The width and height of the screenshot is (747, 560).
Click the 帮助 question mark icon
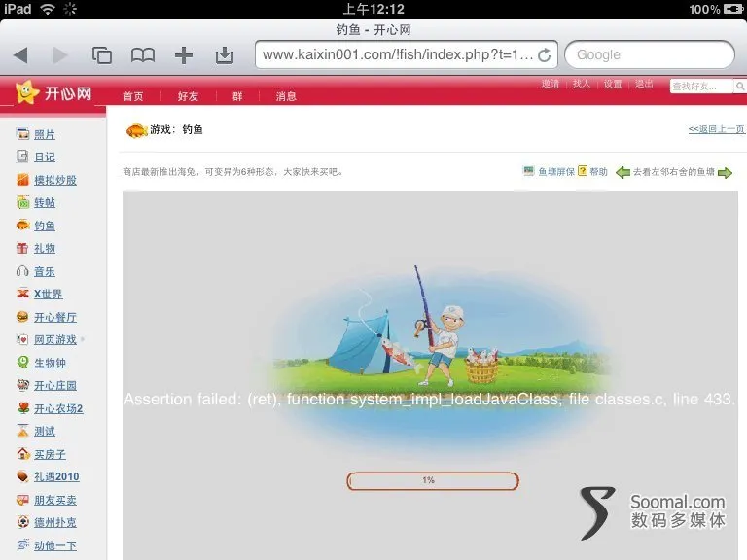pyautogui.click(x=583, y=171)
